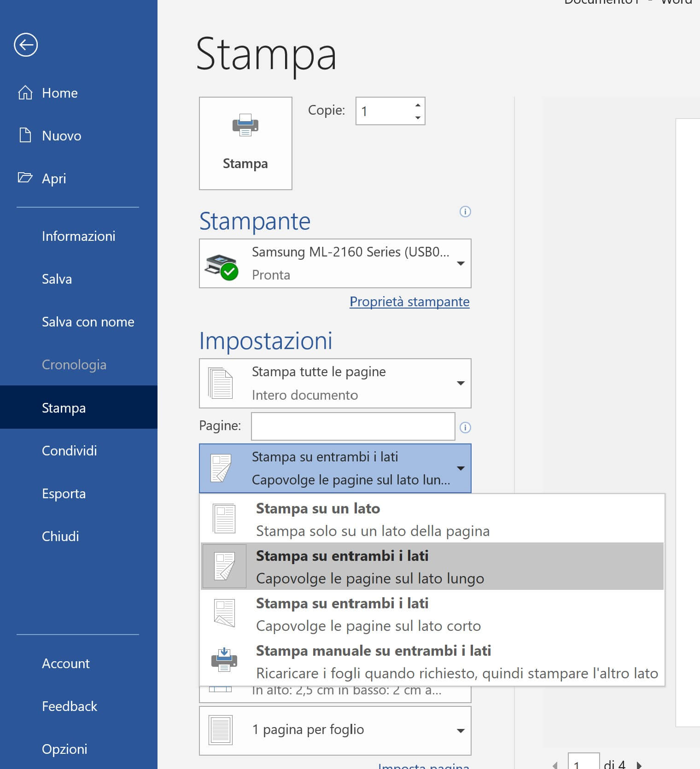This screenshot has height=769, width=700.
Task: Decrease the number of copies with down arrow
Action: point(418,117)
